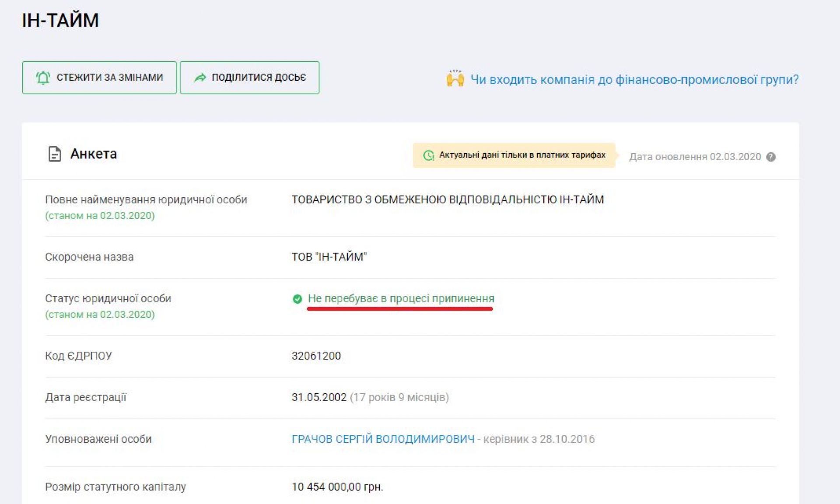The image size is (840, 504).
Task: Click the bell icon on the track-changes button
Action: click(x=43, y=78)
